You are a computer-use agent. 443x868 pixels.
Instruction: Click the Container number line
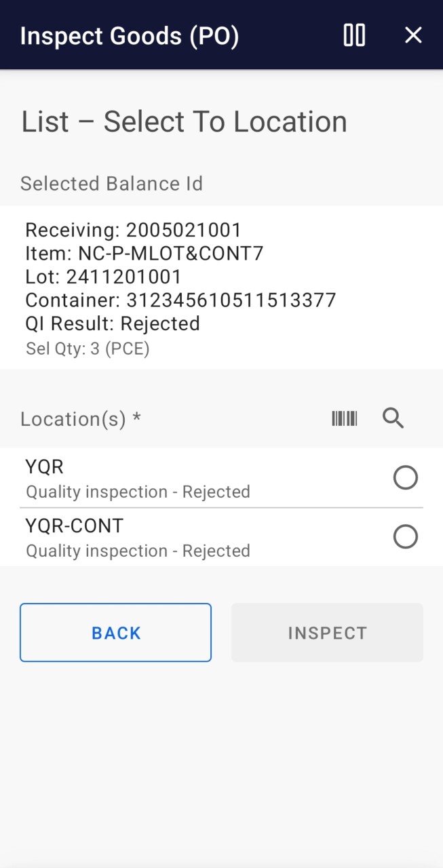coord(180,300)
